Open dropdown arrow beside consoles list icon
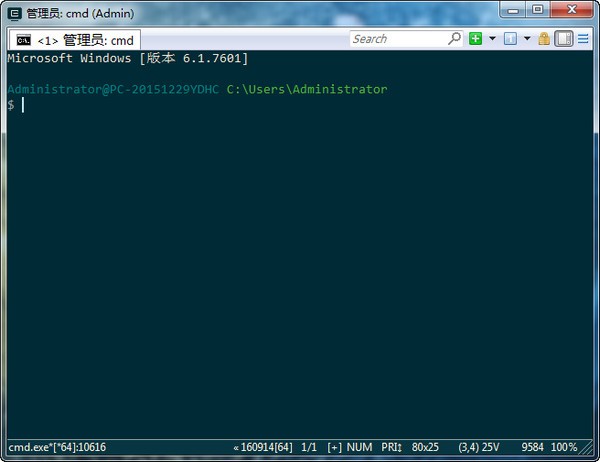 pos(527,39)
